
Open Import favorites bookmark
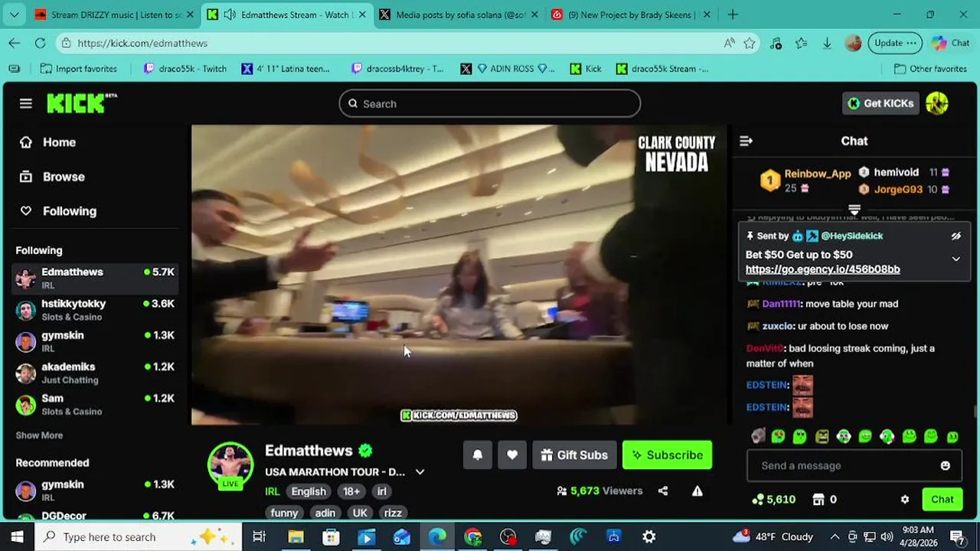coord(79,69)
